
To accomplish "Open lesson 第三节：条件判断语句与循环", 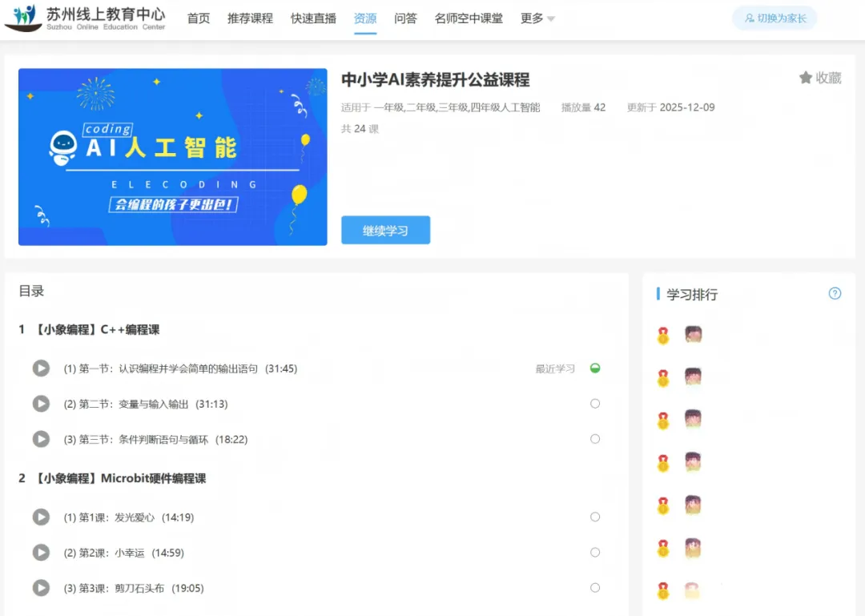I will tap(155, 439).
